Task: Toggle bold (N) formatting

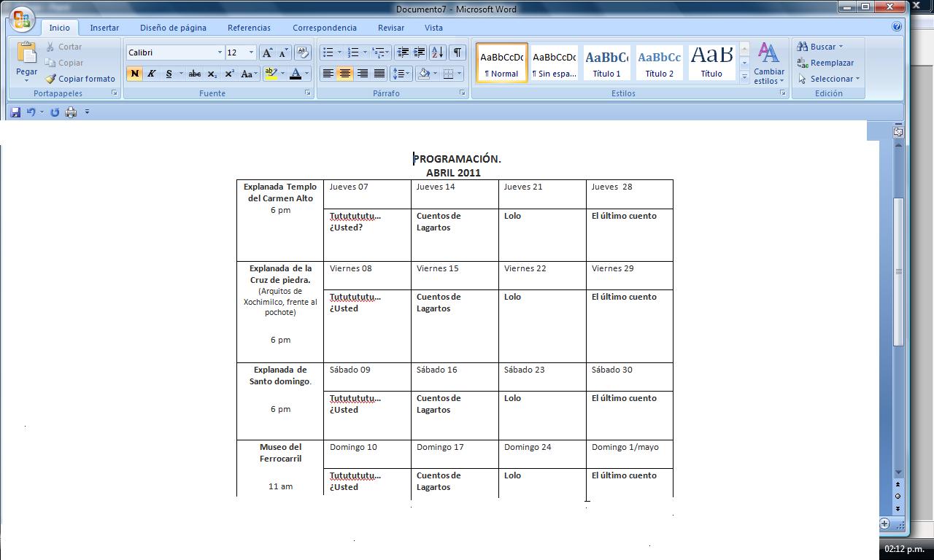Action: (134, 74)
